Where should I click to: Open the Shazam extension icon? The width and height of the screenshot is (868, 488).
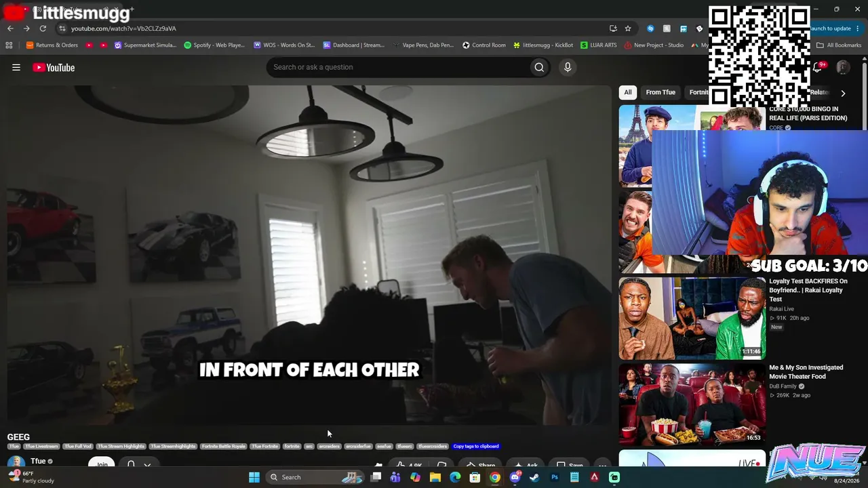650,28
